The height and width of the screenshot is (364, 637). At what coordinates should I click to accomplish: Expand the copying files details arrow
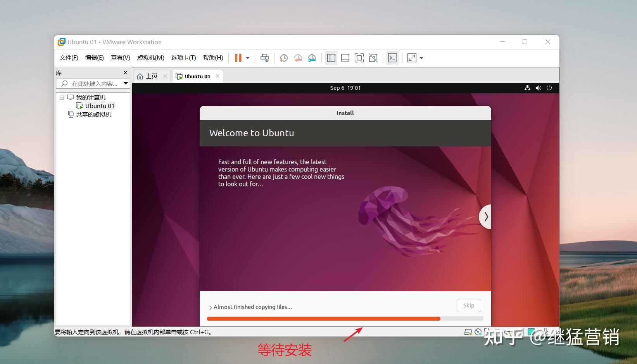(211, 307)
